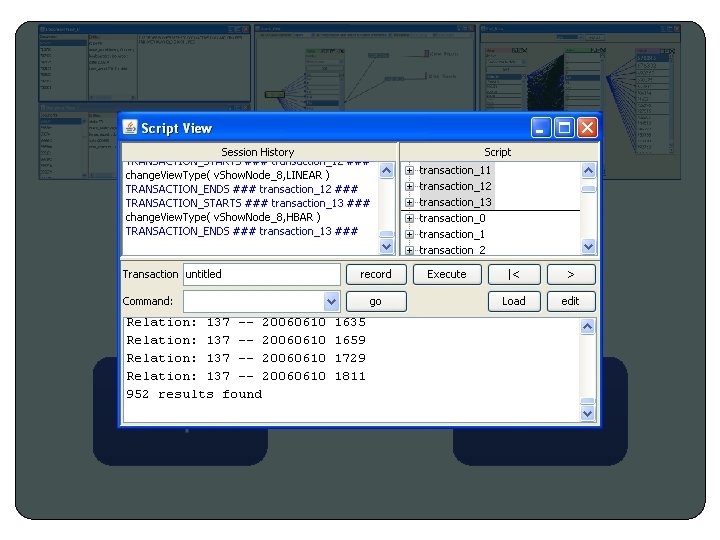Click 'TRANSACTION_ENDS ### transaction_12 ###' line
This screenshot has height=540, width=720.
(242, 189)
